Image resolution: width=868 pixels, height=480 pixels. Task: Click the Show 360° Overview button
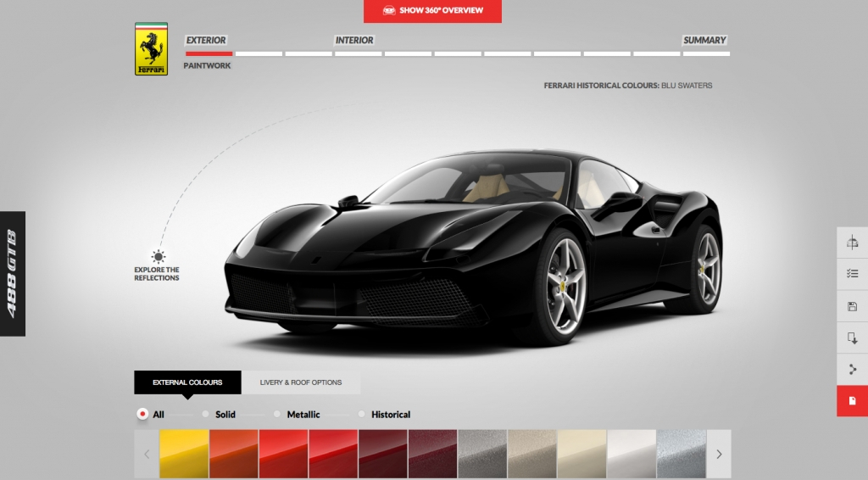[432, 10]
